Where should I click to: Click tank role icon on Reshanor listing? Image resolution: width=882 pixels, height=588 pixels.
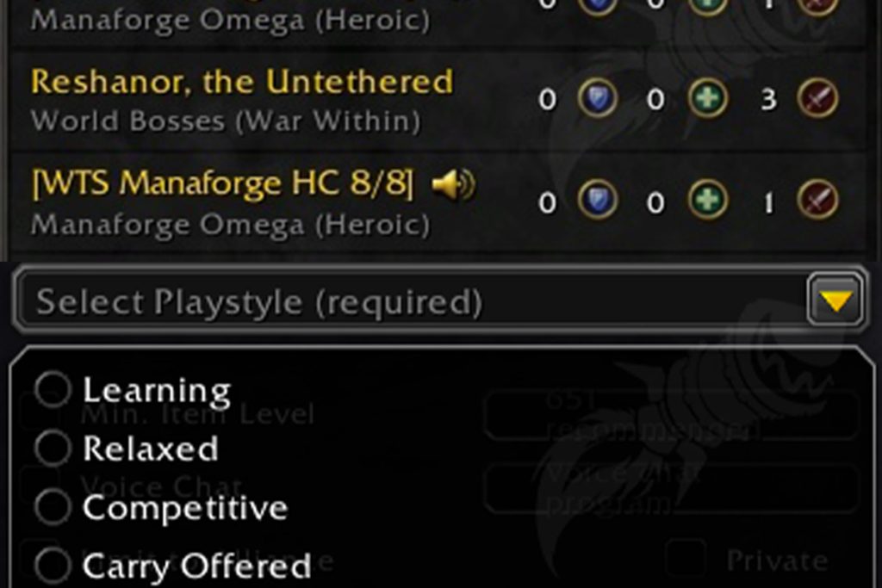tap(598, 98)
